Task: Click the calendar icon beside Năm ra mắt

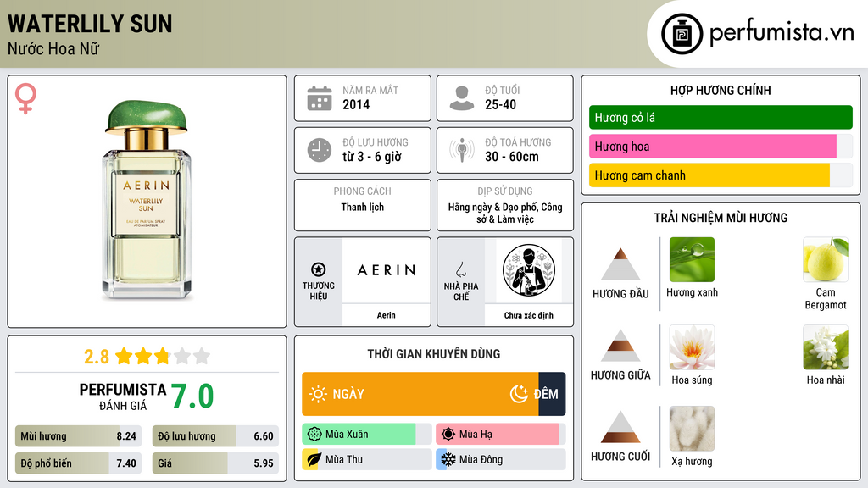Action: (x=320, y=98)
